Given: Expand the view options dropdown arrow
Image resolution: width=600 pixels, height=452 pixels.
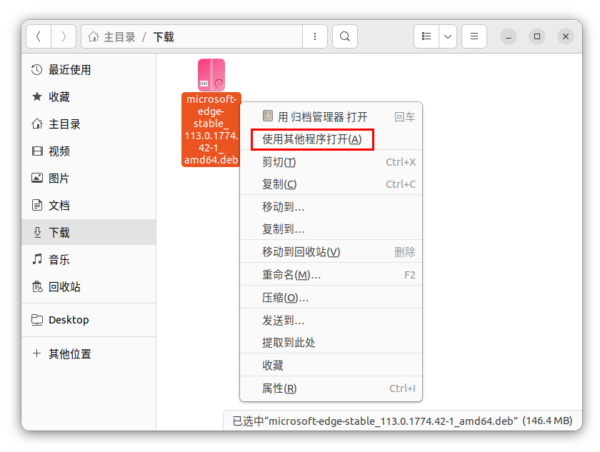Looking at the screenshot, I should [x=448, y=37].
